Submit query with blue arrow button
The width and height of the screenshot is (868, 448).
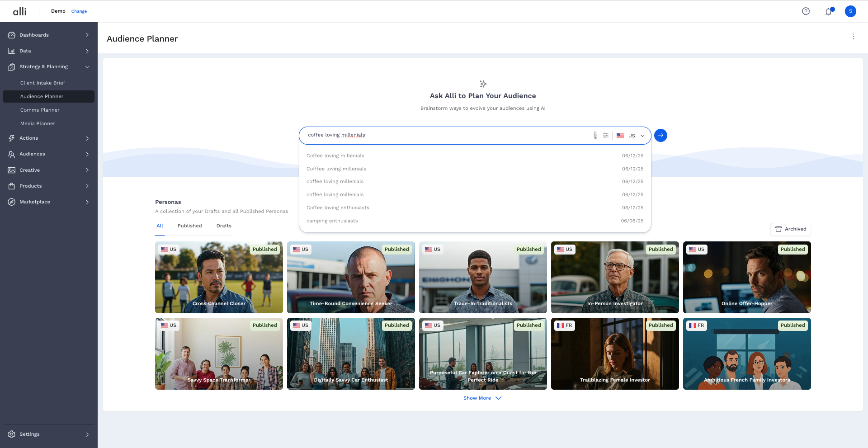(x=660, y=135)
